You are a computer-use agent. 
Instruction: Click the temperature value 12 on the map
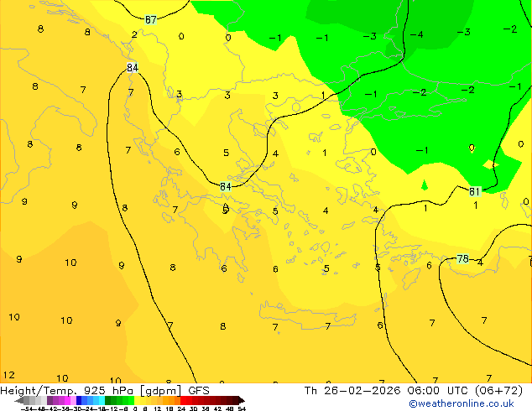click(9, 375)
